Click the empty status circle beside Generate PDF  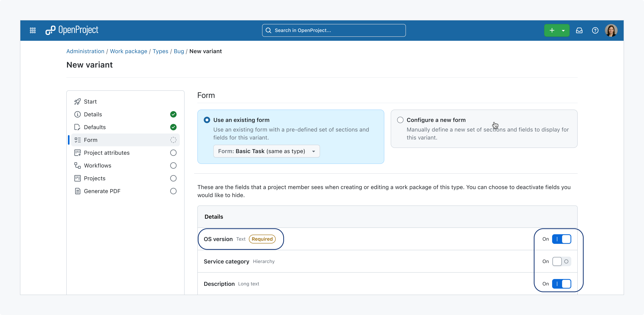pyautogui.click(x=173, y=191)
